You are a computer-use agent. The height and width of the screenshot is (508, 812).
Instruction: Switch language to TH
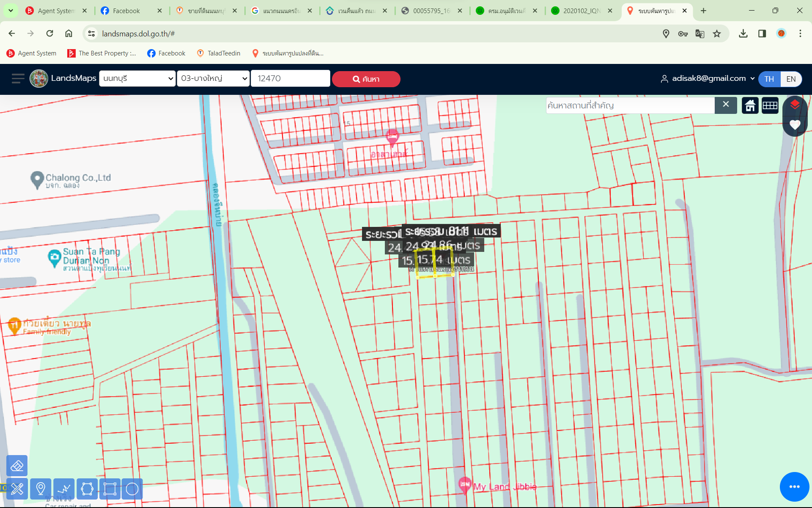[x=769, y=79]
